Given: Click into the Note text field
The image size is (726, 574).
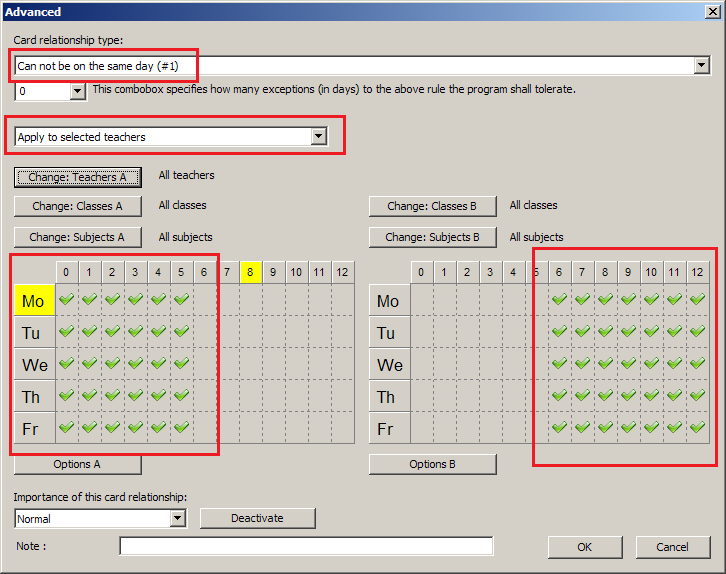Looking at the screenshot, I should tap(305, 546).
